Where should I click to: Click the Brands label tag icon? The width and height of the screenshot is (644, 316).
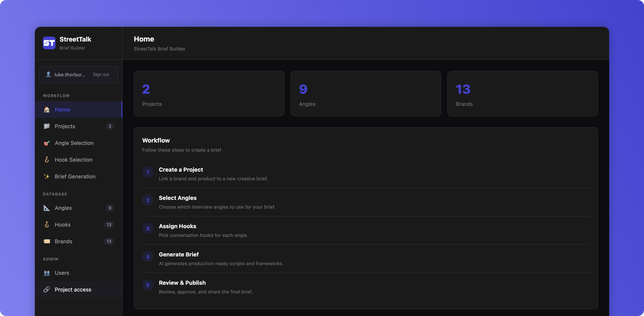[47, 241]
